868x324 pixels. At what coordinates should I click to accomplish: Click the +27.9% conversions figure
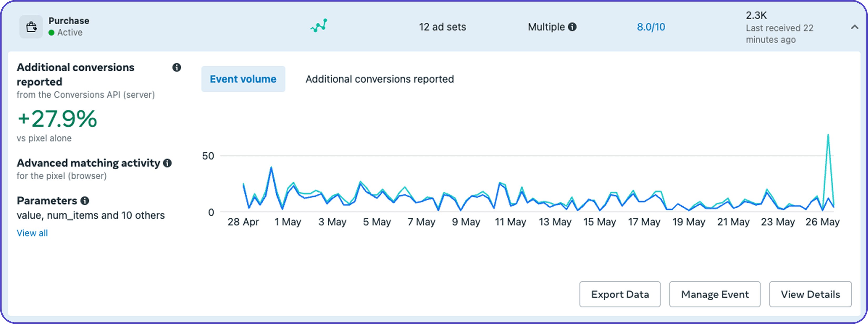[x=57, y=119]
